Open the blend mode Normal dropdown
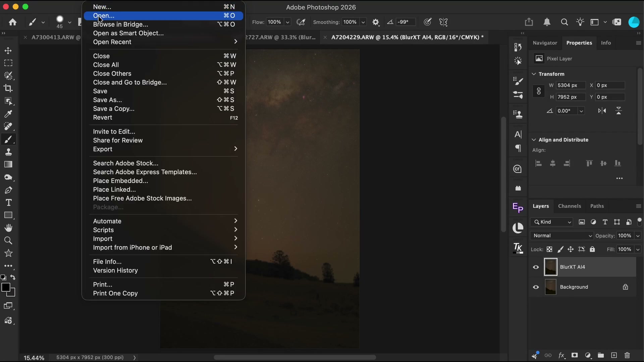Image resolution: width=644 pixels, height=362 pixels. [x=562, y=236]
